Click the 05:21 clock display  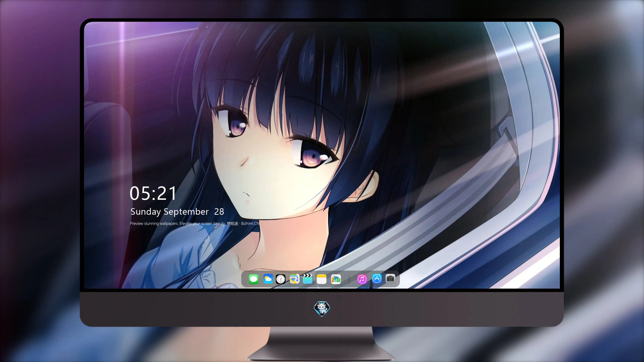[x=153, y=193]
